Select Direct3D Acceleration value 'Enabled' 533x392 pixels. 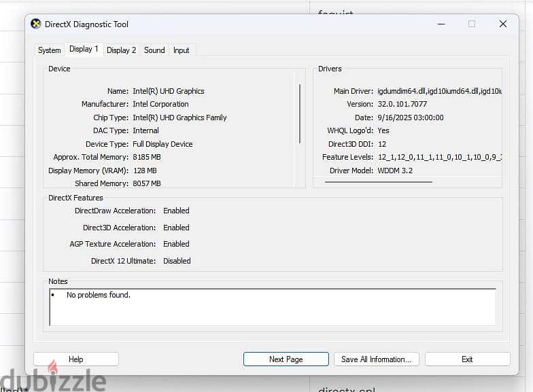176,228
